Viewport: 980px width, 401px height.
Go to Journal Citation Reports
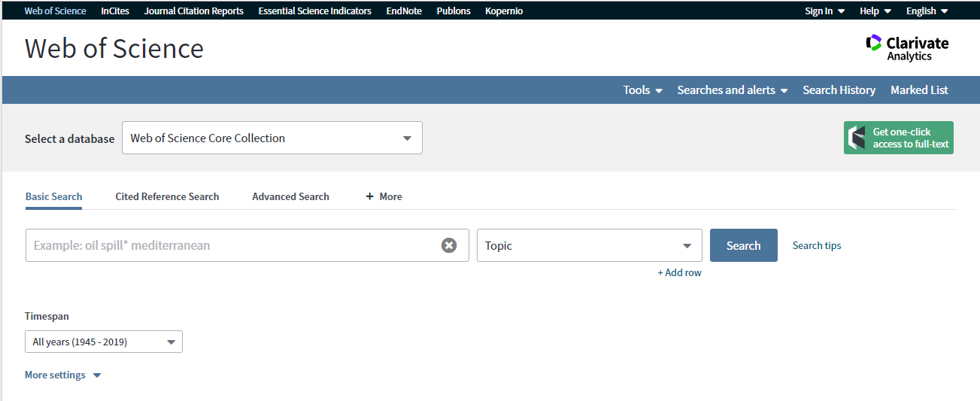click(194, 11)
